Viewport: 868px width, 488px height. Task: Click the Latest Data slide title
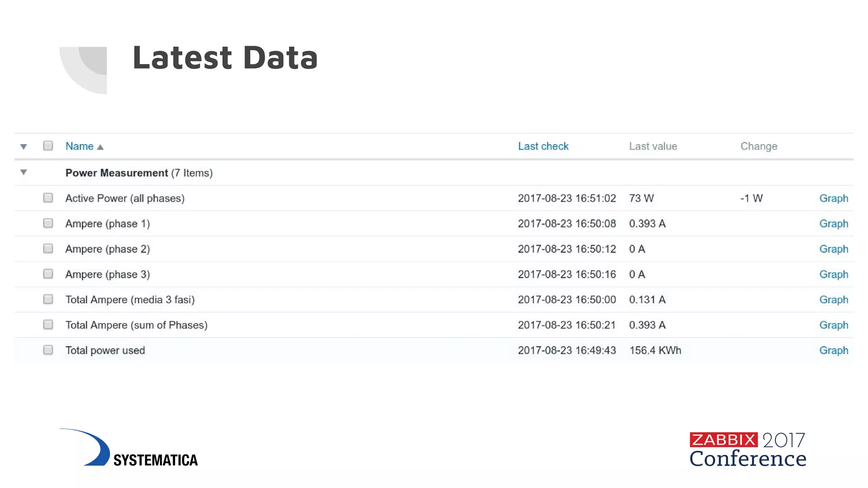pyautogui.click(x=225, y=57)
